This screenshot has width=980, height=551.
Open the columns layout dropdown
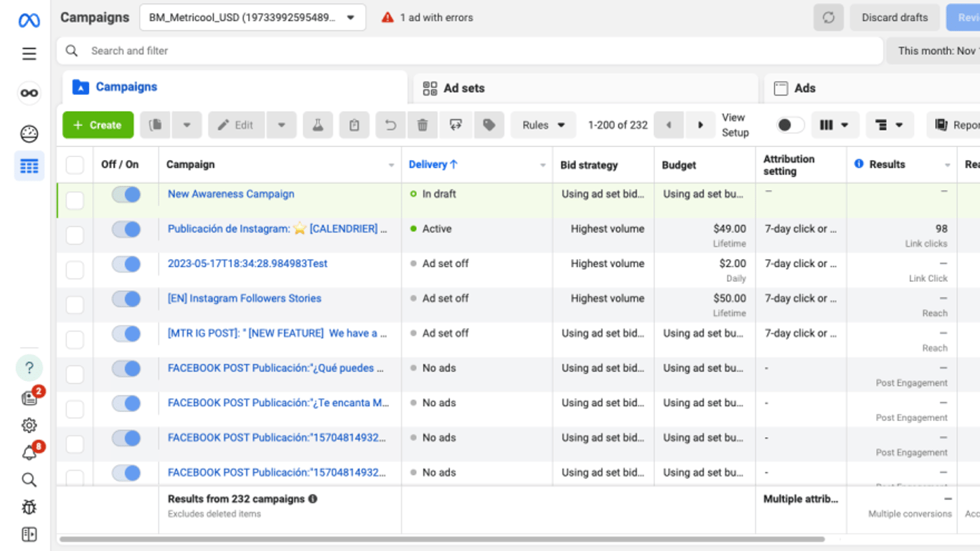pos(834,125)
